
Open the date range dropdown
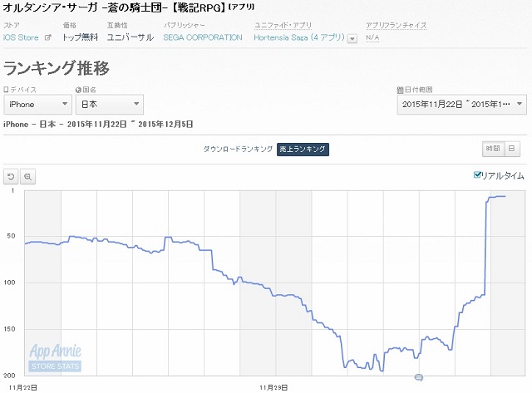461,104
